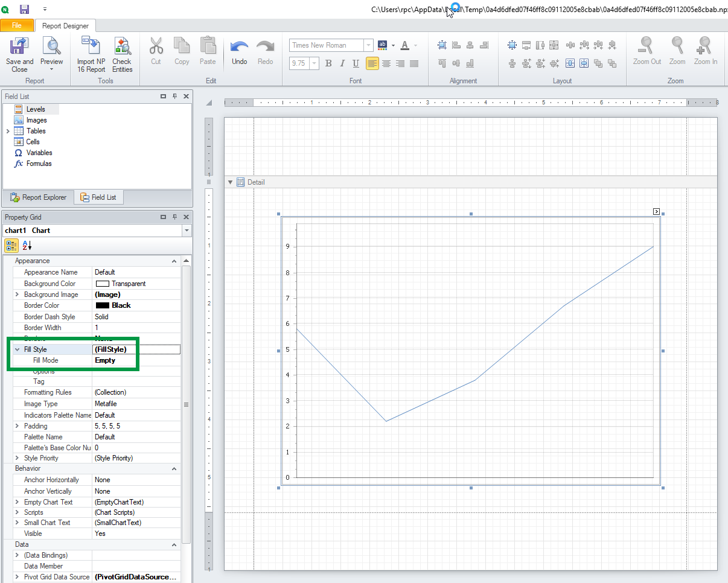The width and height of the screenshot is (728, 583).
Task: Open the chart1 Chart object selector dropdown
Action: click(x=187, y=231)
